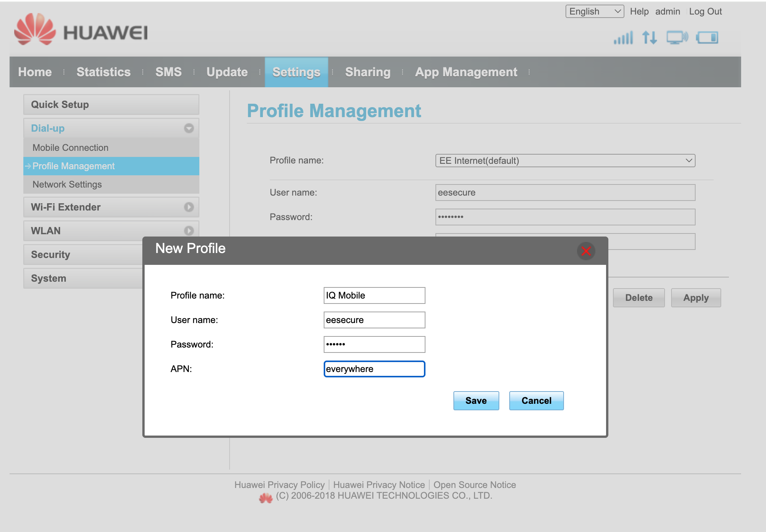Click the battery status icon
The height and width of the screenshot is (532, 766).
[707, 38]
